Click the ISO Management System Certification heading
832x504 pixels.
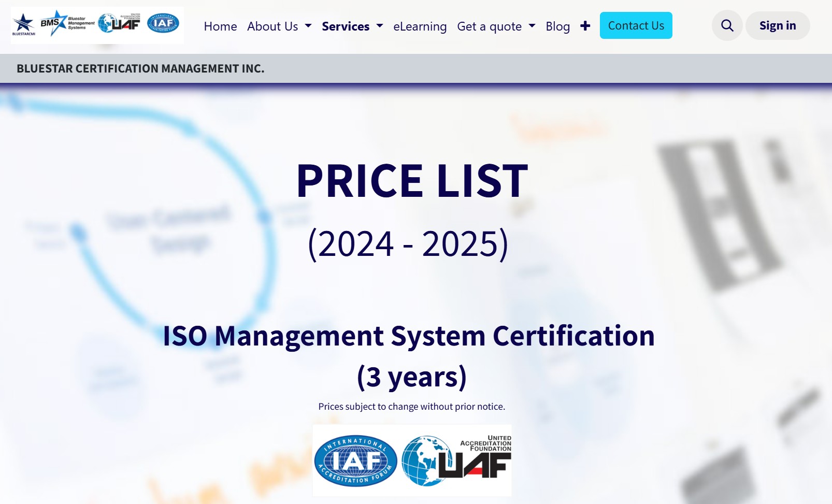point(408,336)
